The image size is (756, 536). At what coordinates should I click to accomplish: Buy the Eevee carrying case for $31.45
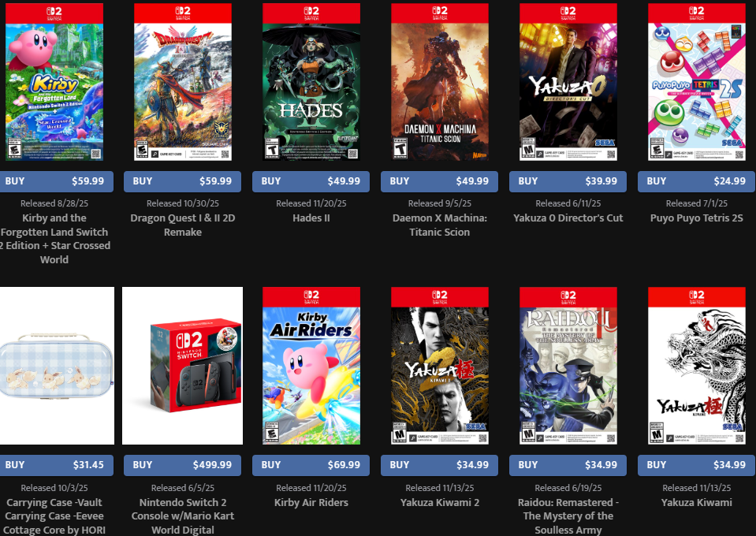(x=56, y=465)
